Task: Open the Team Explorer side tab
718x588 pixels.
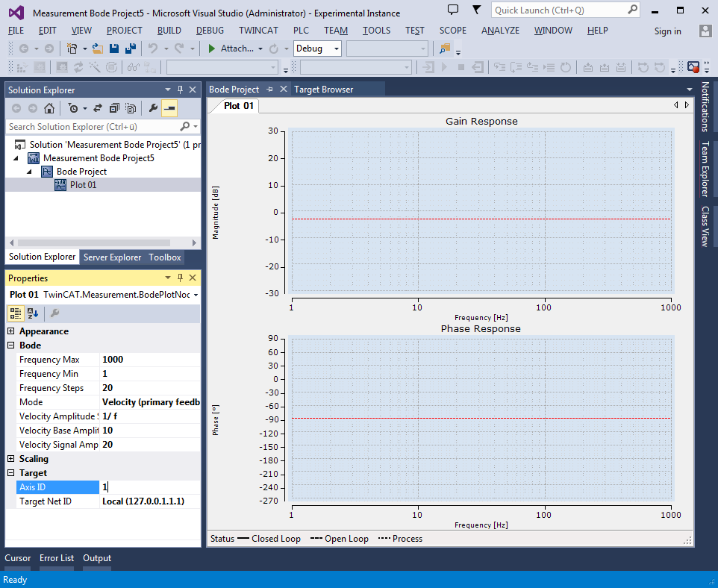Action: 705,169
